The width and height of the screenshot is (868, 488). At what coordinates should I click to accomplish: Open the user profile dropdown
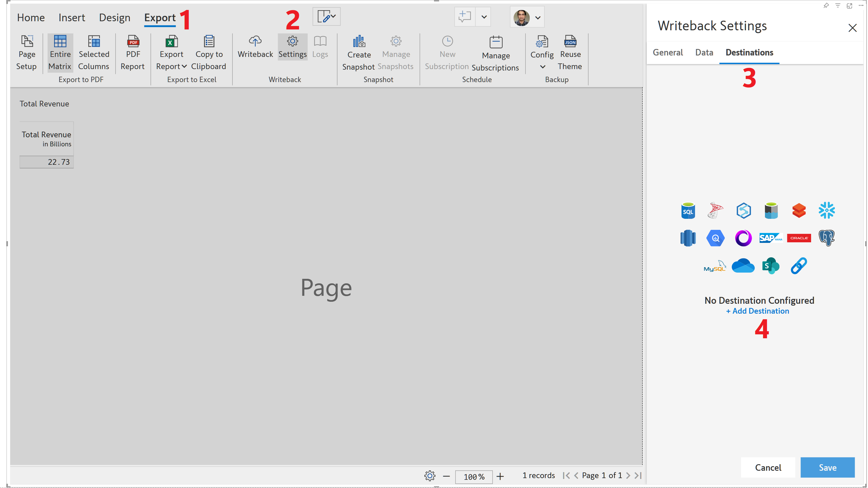tap(538, 18)
